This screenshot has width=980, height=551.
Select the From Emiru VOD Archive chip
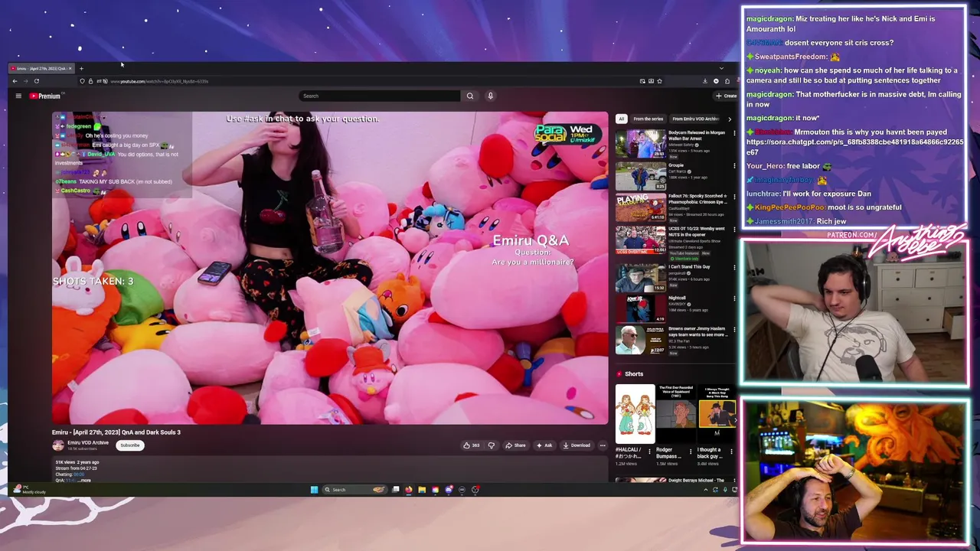pos(695,119)
